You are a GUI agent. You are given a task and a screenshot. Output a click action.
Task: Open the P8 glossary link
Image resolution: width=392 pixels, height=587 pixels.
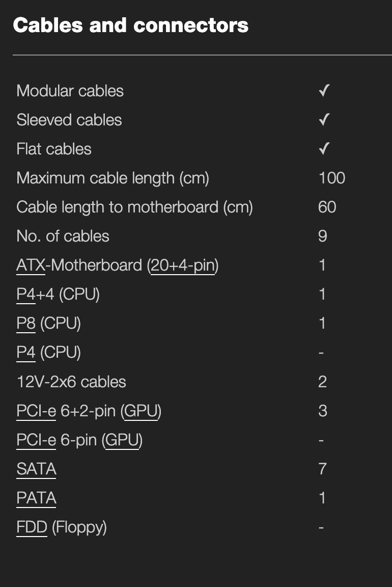(x=26, y=324)
